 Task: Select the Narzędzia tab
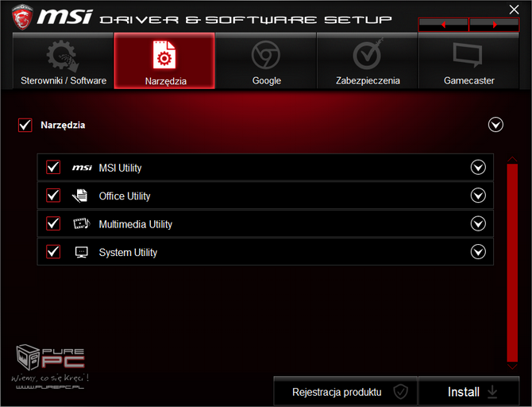tap(164, 61)
